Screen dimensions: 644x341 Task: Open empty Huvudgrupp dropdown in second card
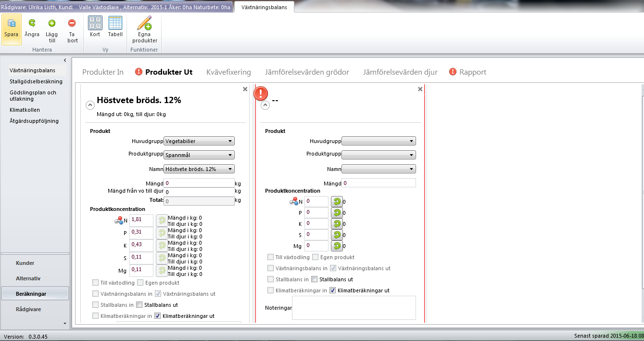tap(379, 141)
